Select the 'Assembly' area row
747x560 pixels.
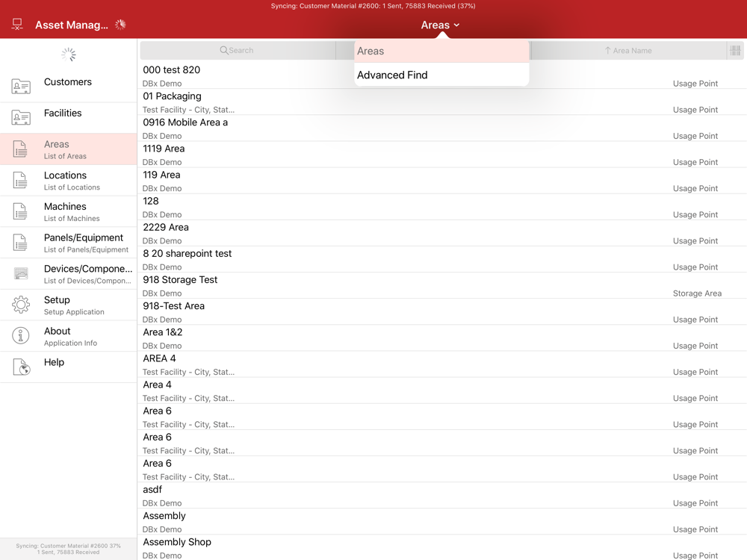[x=441, y=521]
